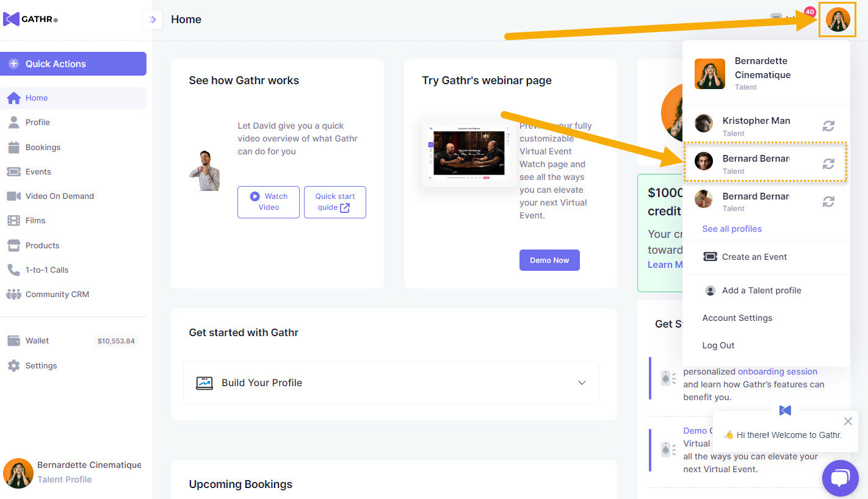Viewport: 868px width, 499px height.
Task: Switch to Kristopher Man profile icon
Action: (828, 126)
